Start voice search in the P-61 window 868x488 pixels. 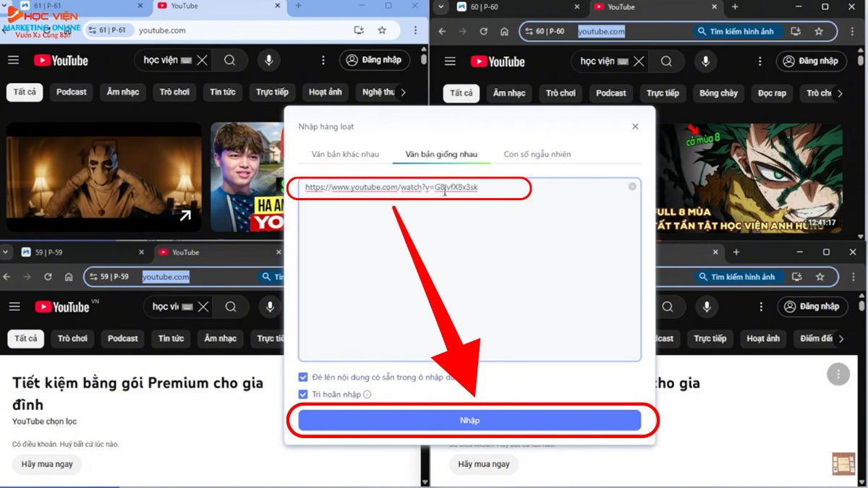click(268, 61)
